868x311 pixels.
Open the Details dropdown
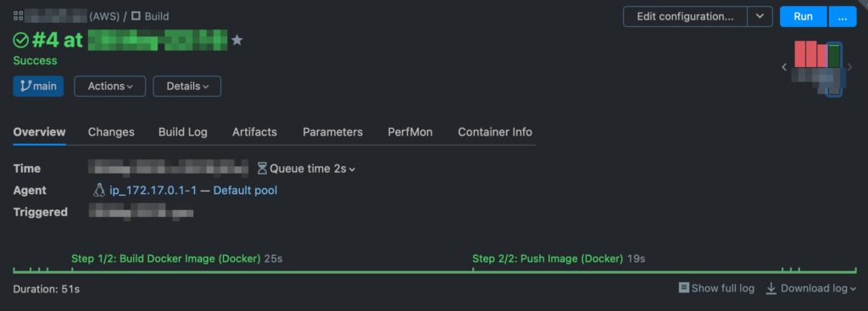[x=187, y=86]
